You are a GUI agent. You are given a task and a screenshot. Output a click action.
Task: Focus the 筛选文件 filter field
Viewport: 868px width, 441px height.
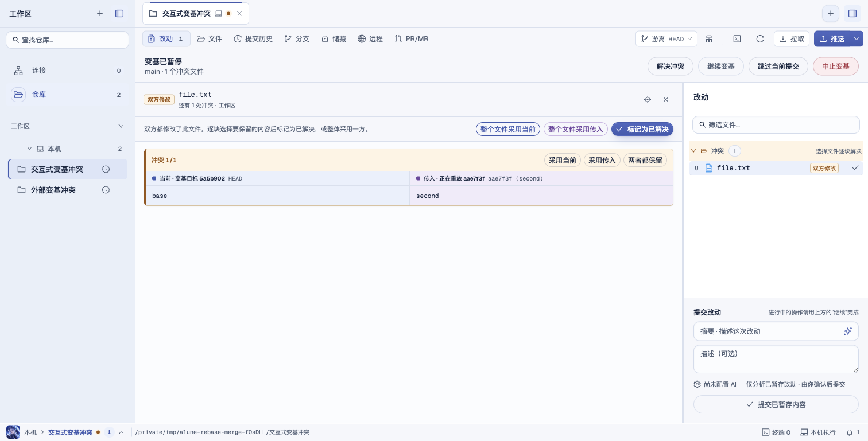(x=776, y=124)
